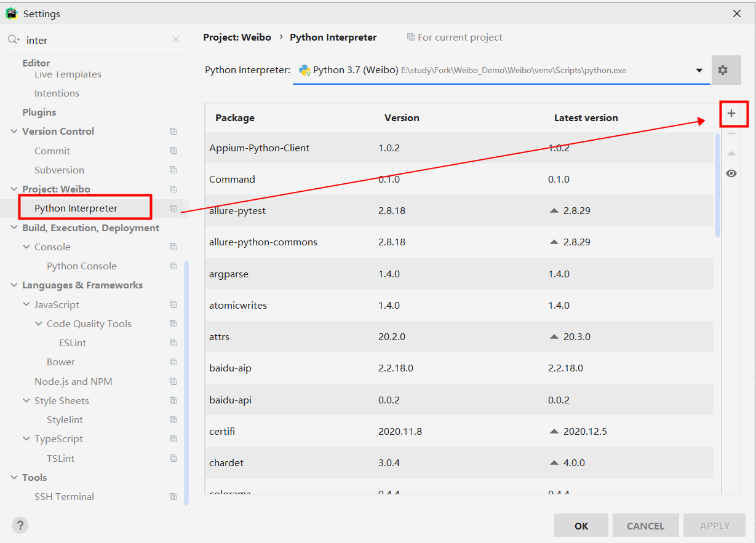The width and height of the screenshot is (756, 543).
Task: Toggle Show early releases eye icon
Action: (x=731, y=173)
